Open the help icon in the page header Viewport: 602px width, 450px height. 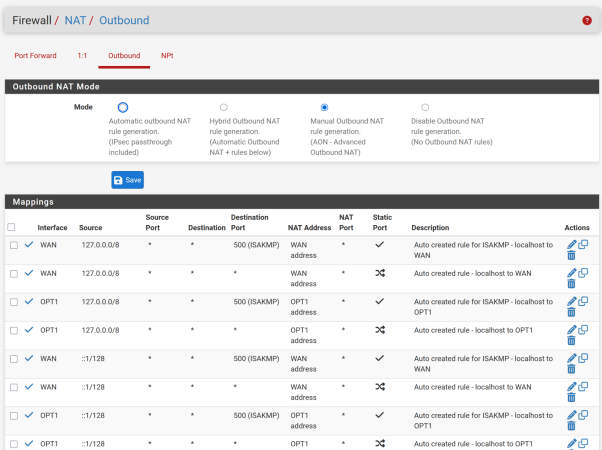coord(587,20)
